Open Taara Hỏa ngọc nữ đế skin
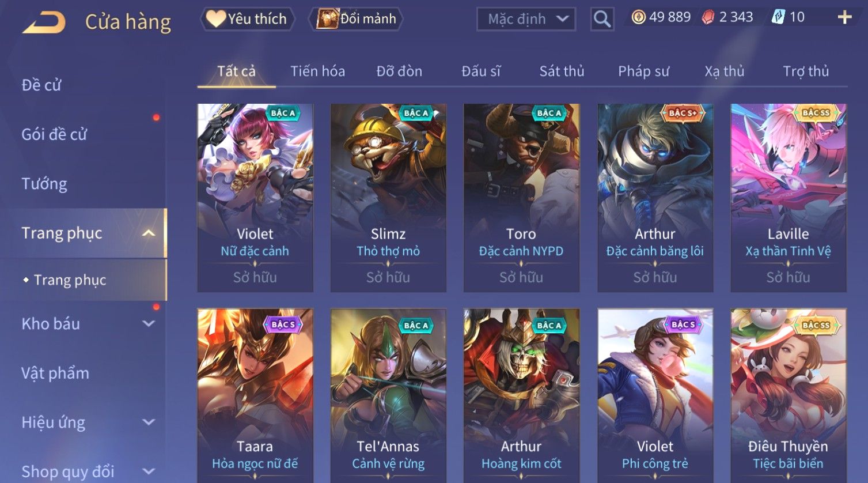Image resolution: width=868 pixels, height=483 pixels. point(255,395)
